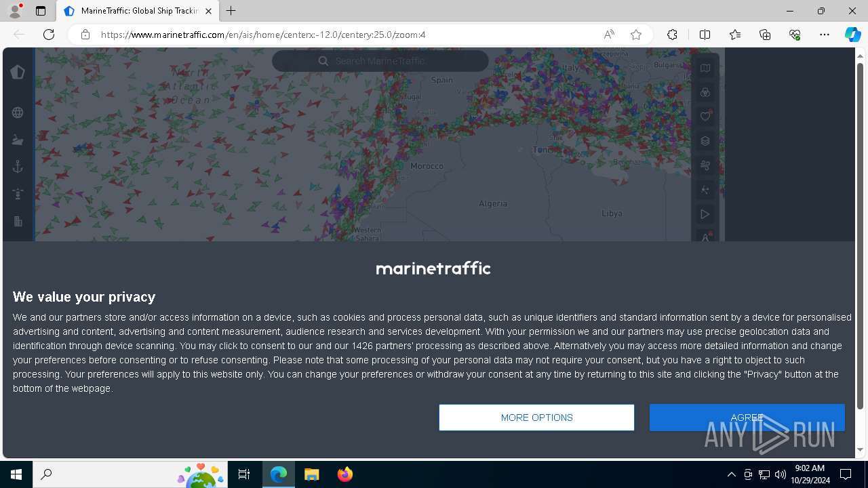Close the MarineTraffic tab
This screenshot has height=488, width=868.
pos(209,11)
